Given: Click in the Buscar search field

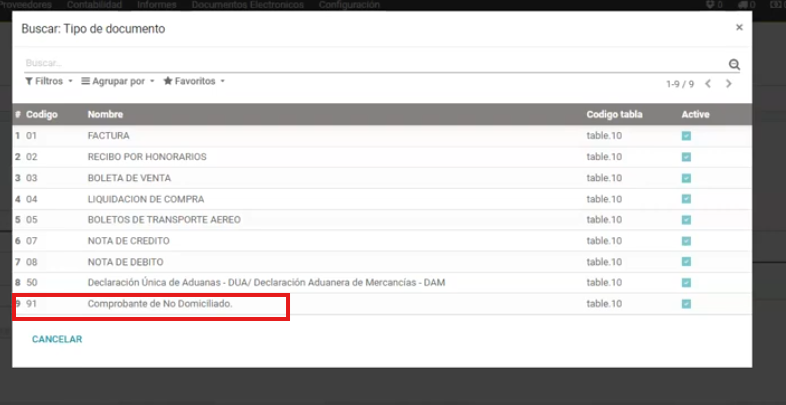Looking at the screenshot, I should (x=370, y=63).
